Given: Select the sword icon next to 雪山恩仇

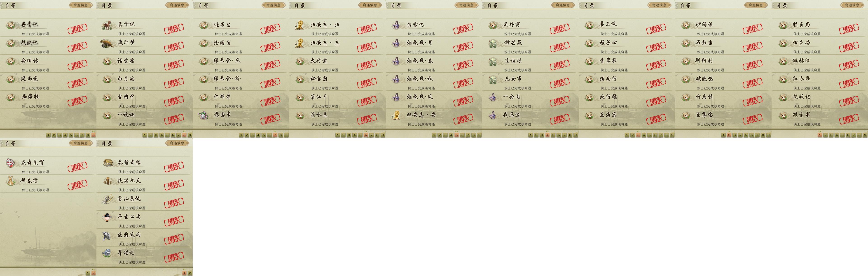Looking at the screenshot, I should [108, 199].
